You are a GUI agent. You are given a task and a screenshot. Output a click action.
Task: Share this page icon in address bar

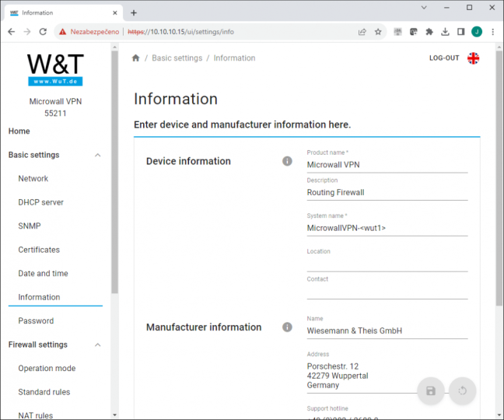(362, 31)
